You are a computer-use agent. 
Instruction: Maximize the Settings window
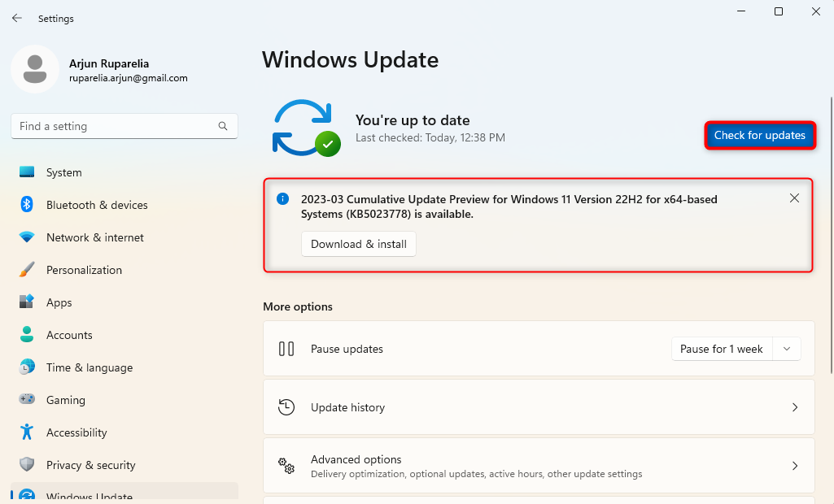(x=779, y=11)
